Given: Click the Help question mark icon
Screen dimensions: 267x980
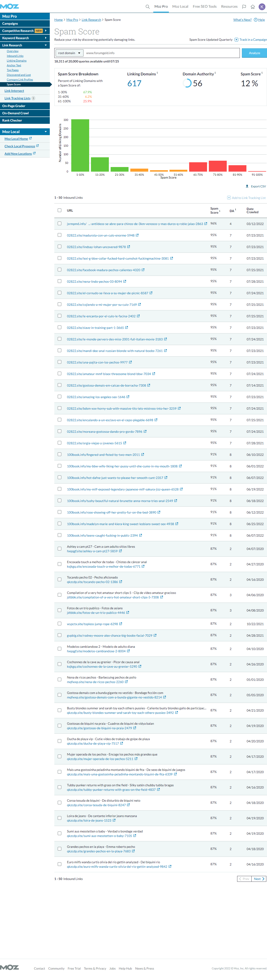Looking at the screenshot, I should coord(256,20).
